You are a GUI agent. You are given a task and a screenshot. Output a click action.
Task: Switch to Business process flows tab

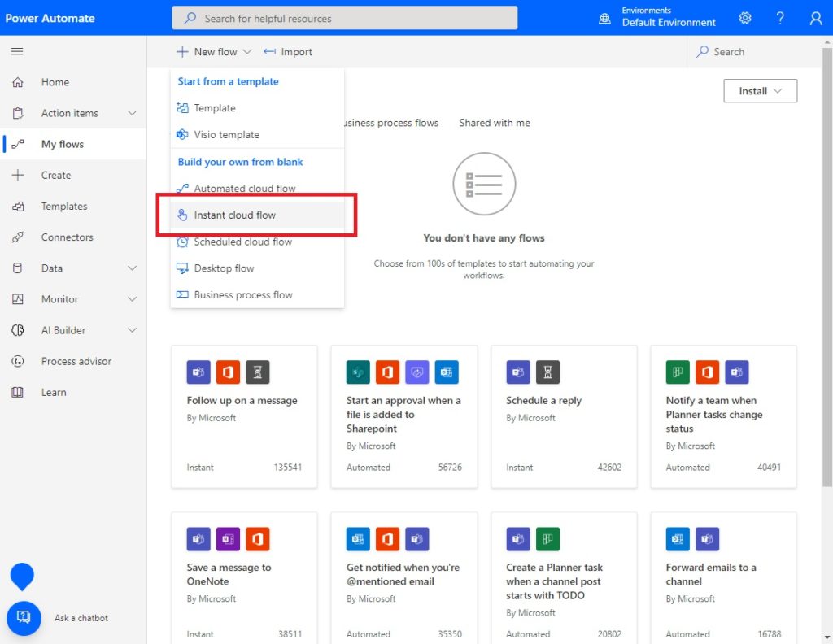[x=391, y=123]
